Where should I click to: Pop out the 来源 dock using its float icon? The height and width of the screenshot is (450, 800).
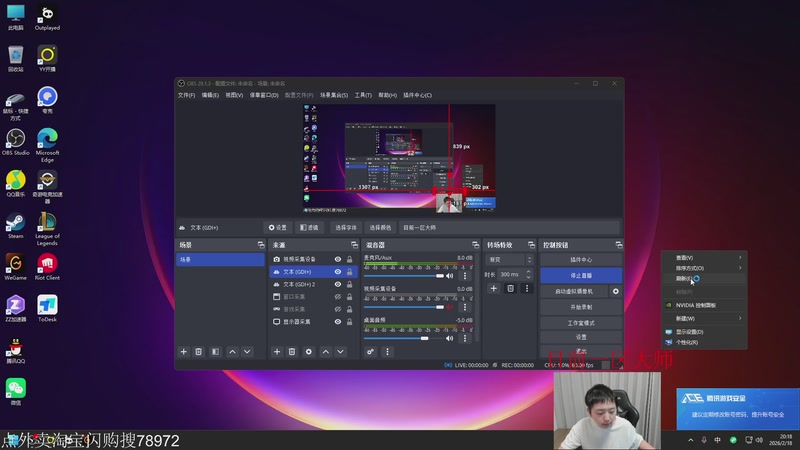point(355,245)
